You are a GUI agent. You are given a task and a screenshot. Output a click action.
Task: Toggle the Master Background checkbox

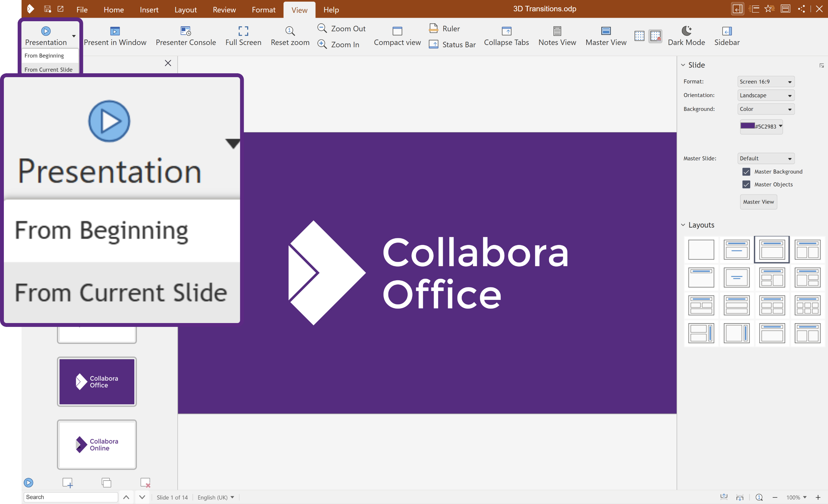(746, 172)
